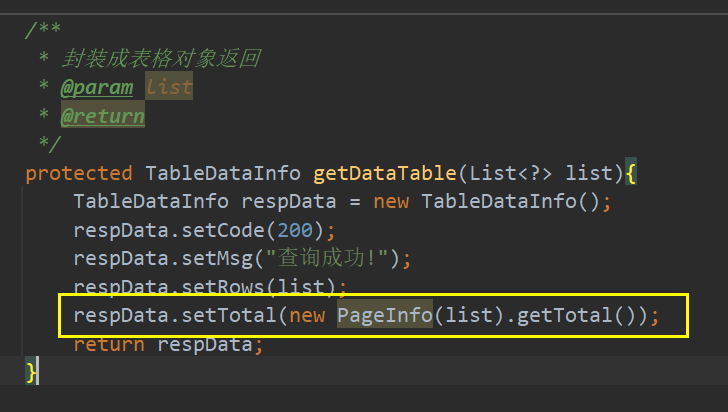
Task: Click the respData variable declaration name
Action: (289, 202)
